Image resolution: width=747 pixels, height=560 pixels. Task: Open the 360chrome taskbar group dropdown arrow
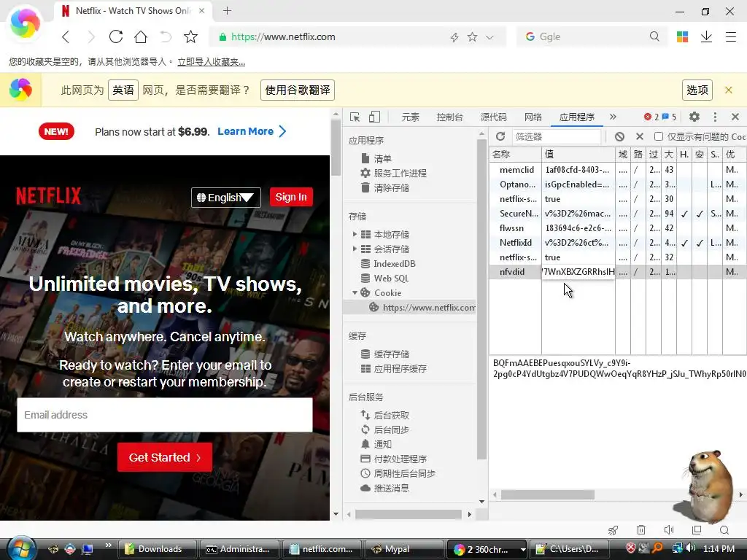(522, 550)
